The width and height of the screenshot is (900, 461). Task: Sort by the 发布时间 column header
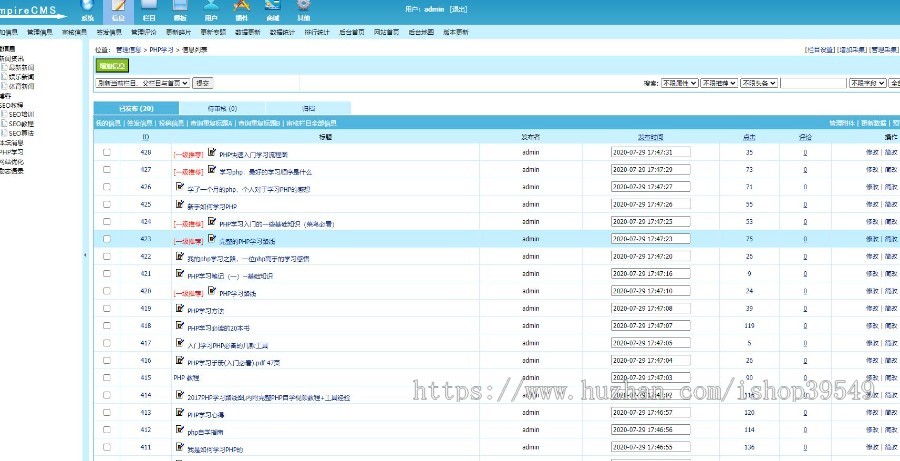651,137
